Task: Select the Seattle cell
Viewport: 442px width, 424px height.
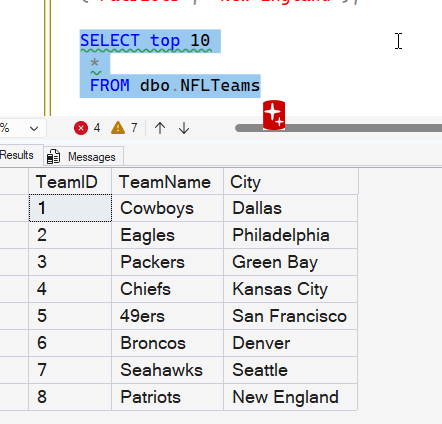Action: [290, 370]
